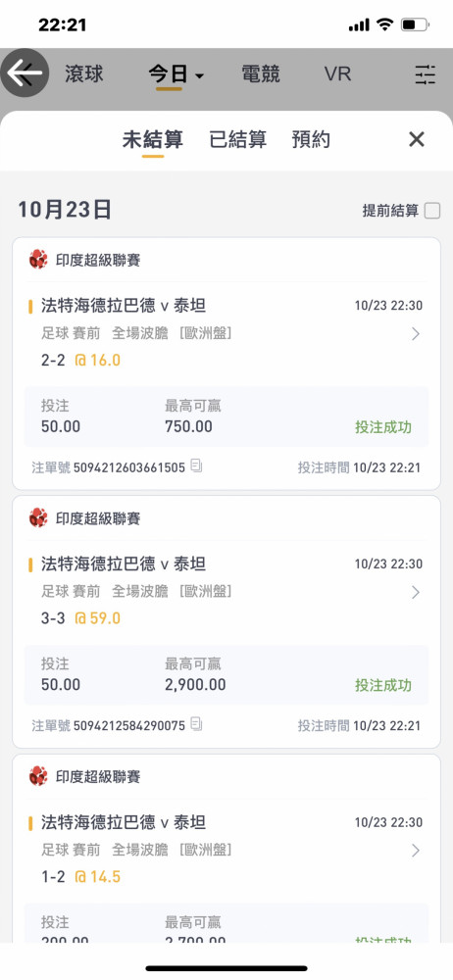Switch to the 已結算 tab
The height and width of the screenshot is (980, 453).
click(x=237, y=139)
